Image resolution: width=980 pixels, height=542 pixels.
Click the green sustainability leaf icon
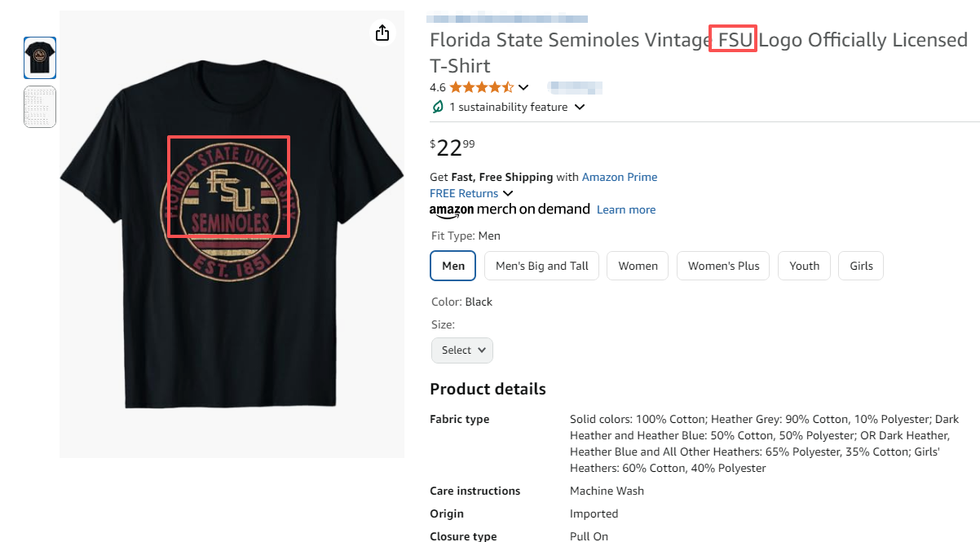click(438, 107)
